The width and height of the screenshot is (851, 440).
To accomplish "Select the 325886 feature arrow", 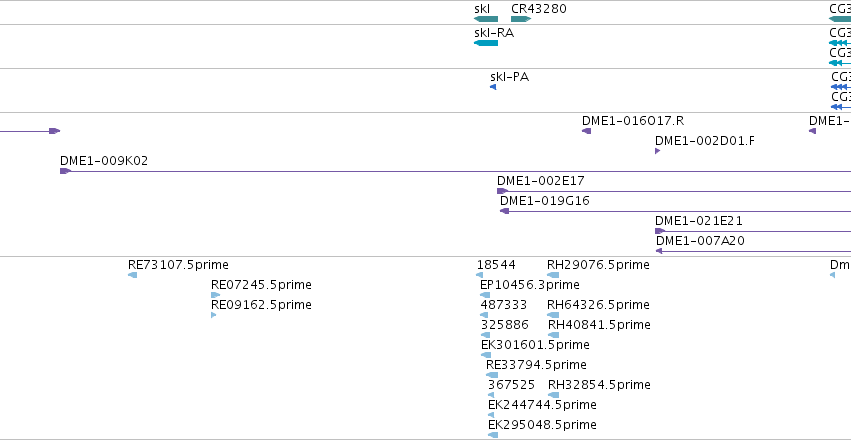I will [485, 335].
